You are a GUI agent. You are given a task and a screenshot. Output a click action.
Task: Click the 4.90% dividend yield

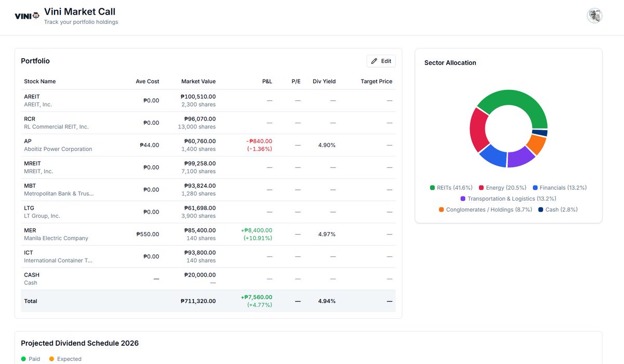pyautogui.click(x=327, y=145)
